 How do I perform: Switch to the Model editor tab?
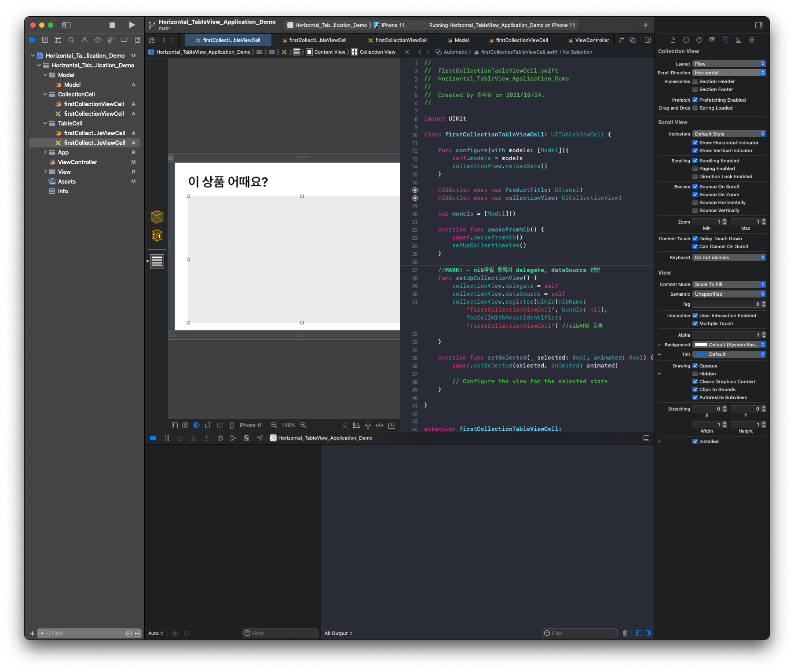pyautogui.click(x=458, y=40)
